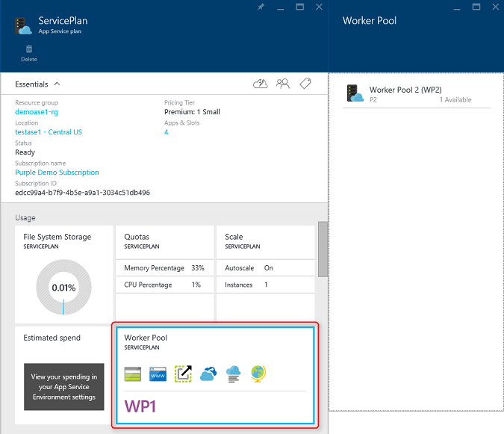Click the ServicePlan server cloud icon
This screenshot has height=434, width=504.
(x=23, y=26)
